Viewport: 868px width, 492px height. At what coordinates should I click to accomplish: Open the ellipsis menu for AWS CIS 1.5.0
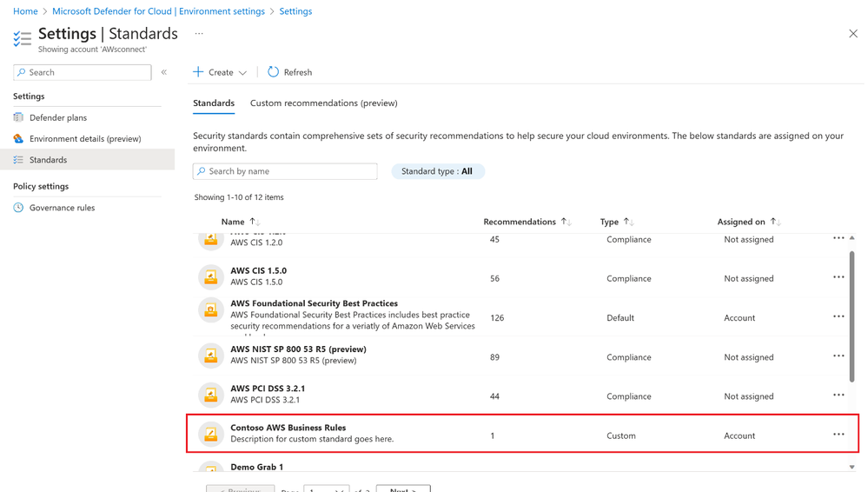[838, 277]
